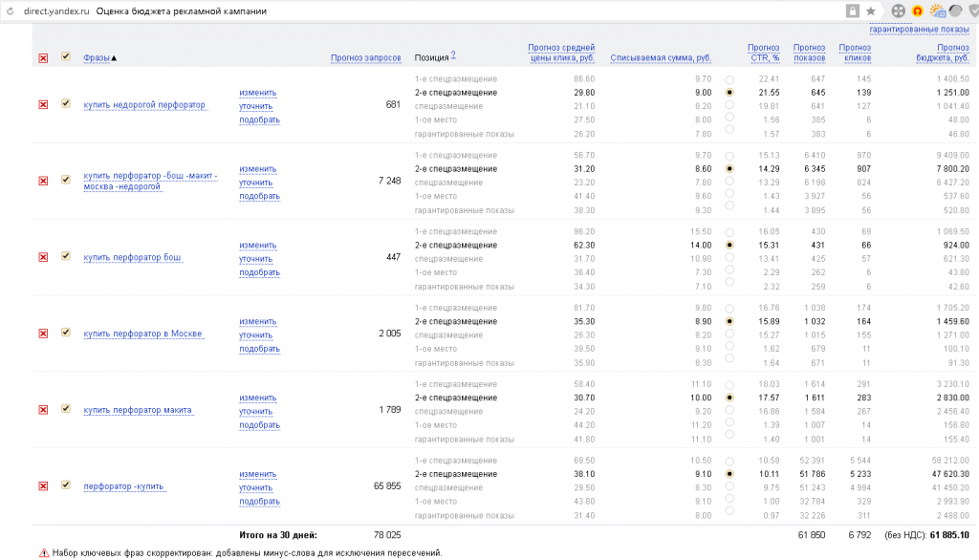Uncheck 'купить перфоратор макита' checkbox
Viewport: 979px width, 560px height.
tap(66, 408)
